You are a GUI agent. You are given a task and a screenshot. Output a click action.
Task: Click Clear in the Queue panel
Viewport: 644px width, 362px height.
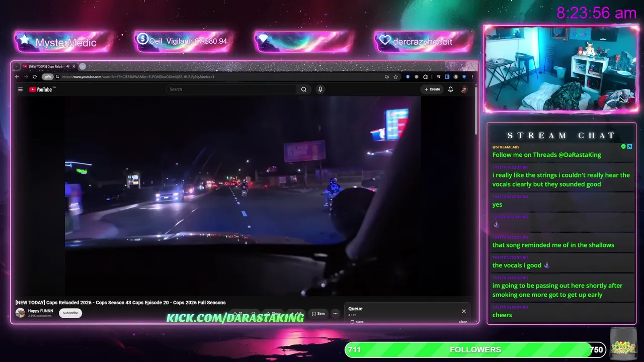click(x=463, y=322)
